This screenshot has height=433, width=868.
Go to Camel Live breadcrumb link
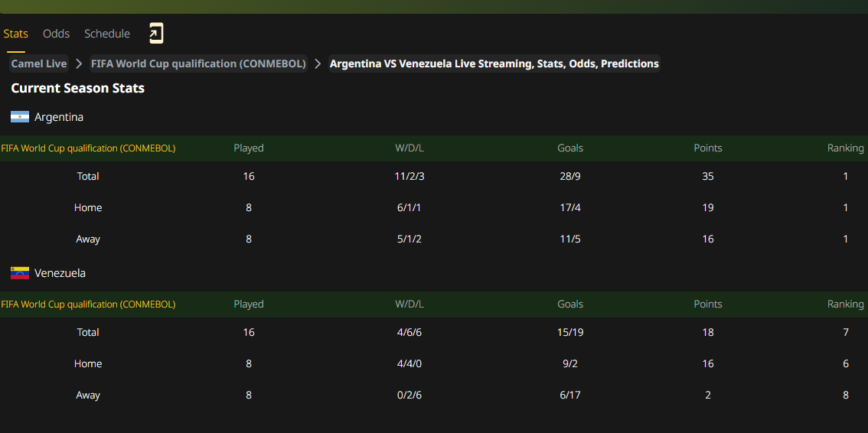click(x=39, y=63)
